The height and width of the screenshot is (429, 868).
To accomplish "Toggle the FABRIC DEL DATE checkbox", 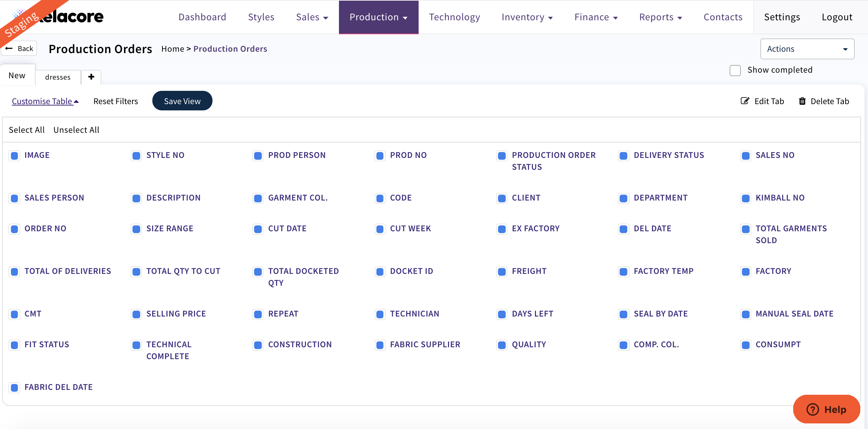I will click(14, 387).
